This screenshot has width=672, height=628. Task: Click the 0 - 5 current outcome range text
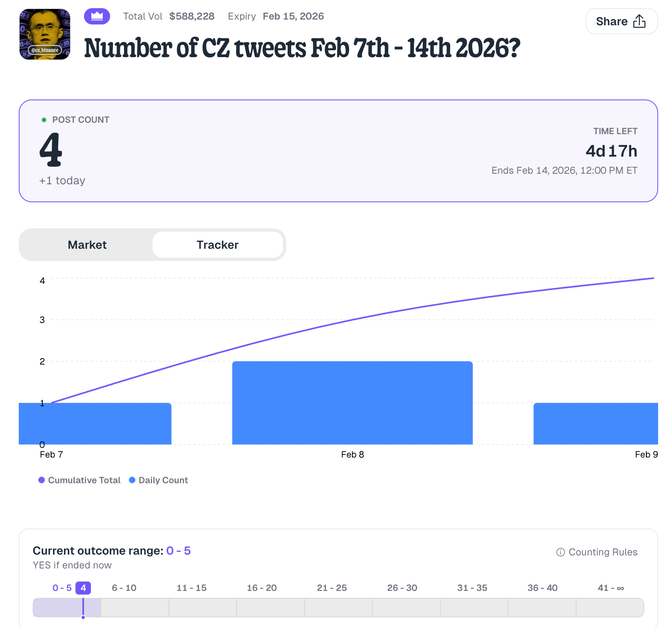click(x=178, y=551)
